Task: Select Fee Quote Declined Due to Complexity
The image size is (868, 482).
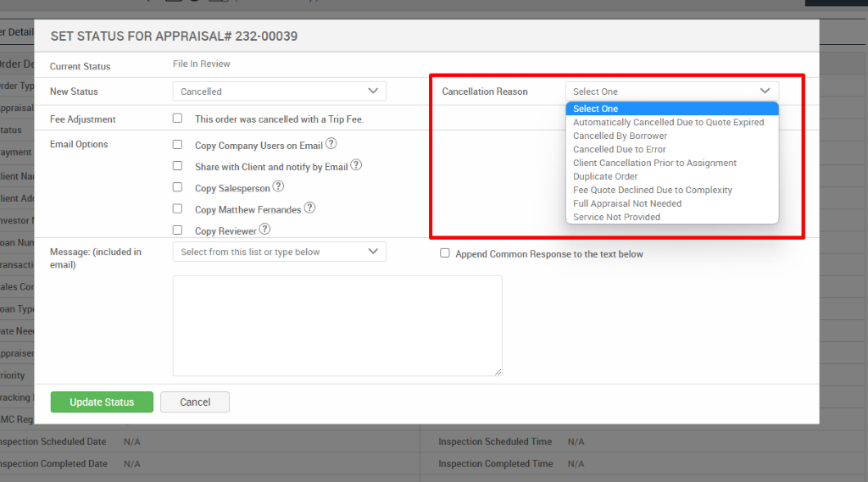Action: coord(672,190)
